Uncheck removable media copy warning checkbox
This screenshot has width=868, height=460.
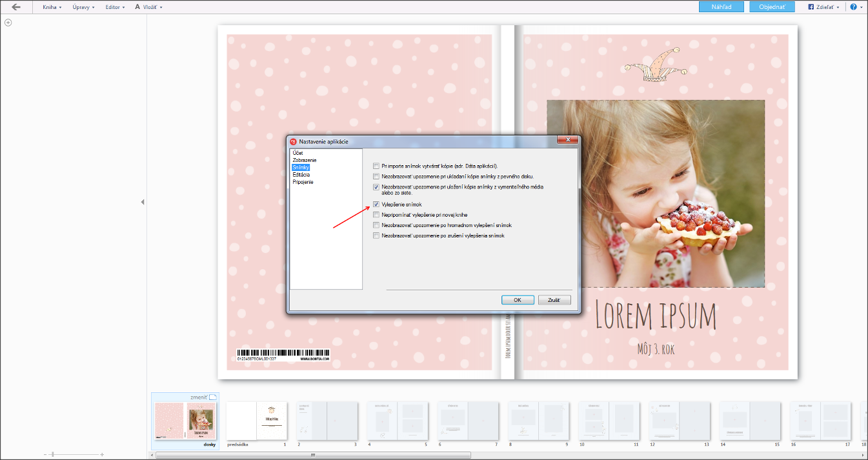(x=376, y=187)
